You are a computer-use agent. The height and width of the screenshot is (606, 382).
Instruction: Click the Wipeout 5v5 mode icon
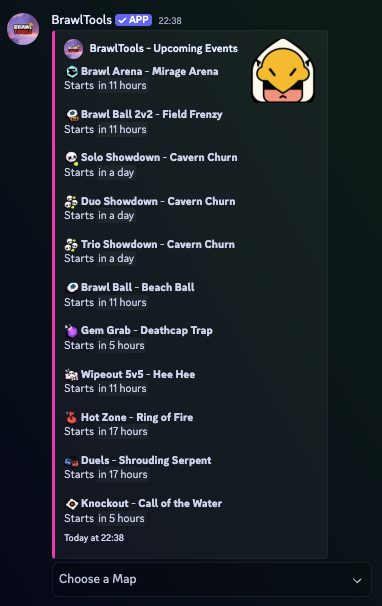[72, 374]
